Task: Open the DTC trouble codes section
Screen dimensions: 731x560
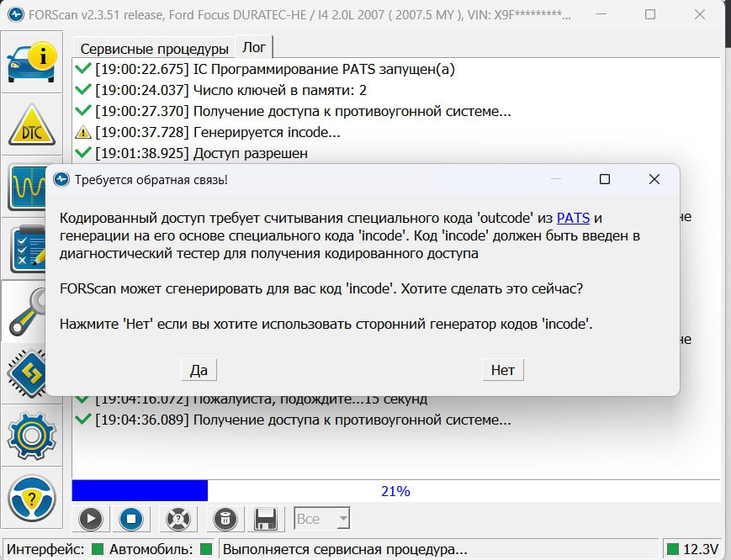Action: pyautogui.click(x=32, y=124)
